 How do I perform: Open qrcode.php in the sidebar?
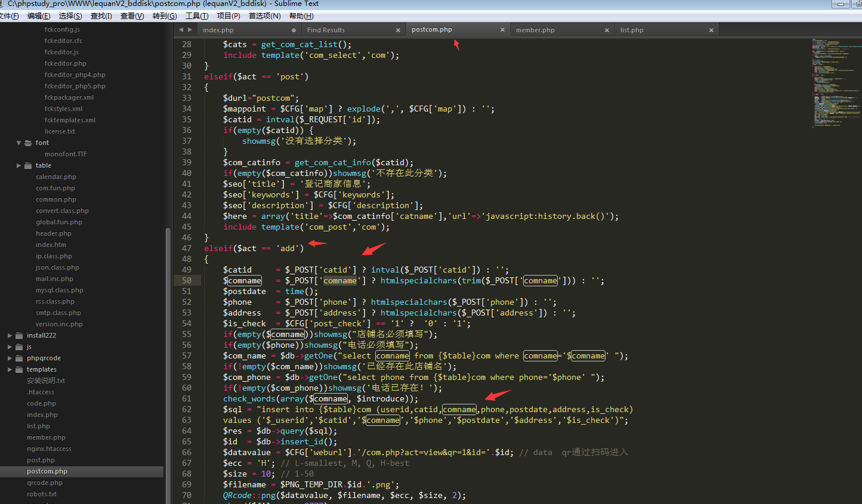coord(45,483)
